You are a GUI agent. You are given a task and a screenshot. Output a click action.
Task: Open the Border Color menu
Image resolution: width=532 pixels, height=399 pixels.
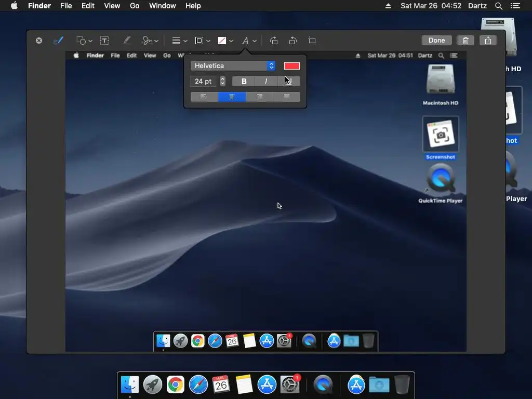click(x=203, y=41)
